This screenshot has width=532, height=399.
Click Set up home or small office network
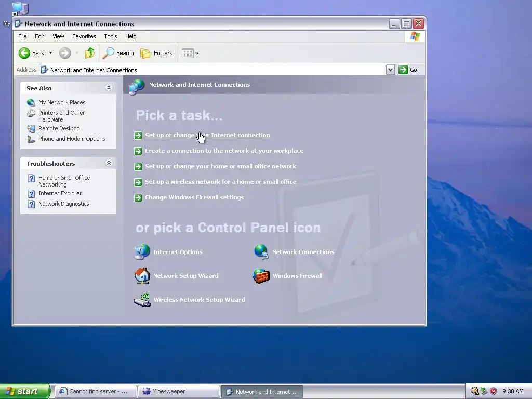[220, 166]
